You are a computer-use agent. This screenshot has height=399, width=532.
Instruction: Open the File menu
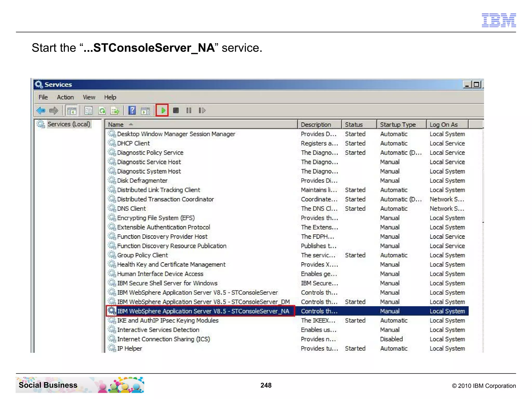click(43, 97)
